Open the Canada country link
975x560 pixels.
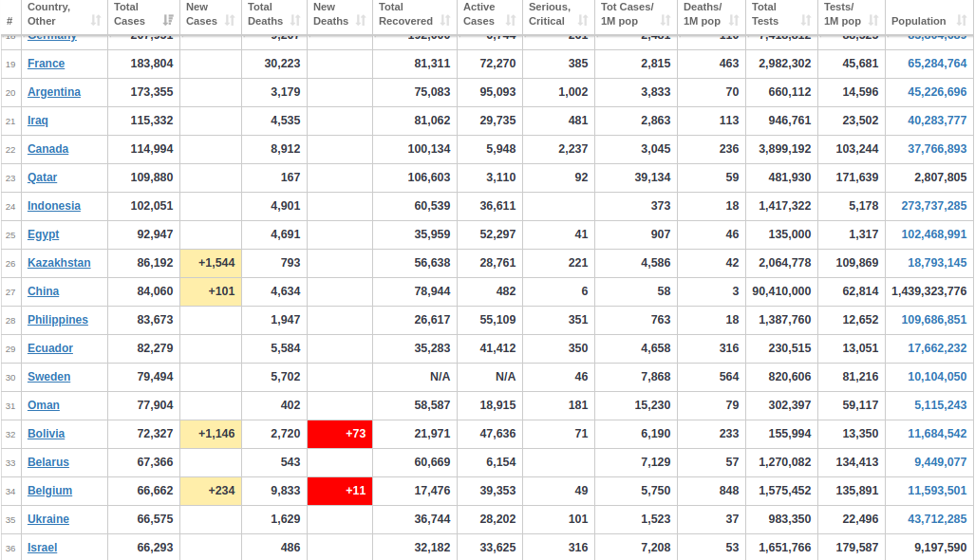tap(47, 149)
